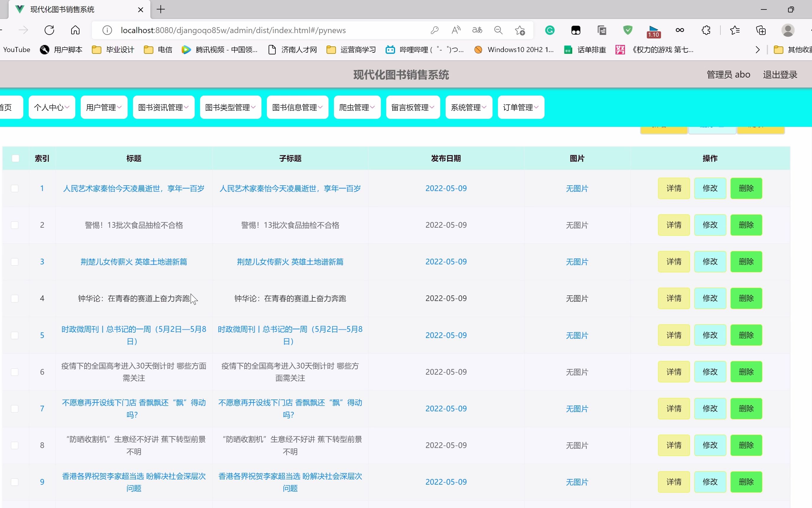Reload the page with the refresh icon
Screen dimensions: 812x508
click(x=49, y=30)
